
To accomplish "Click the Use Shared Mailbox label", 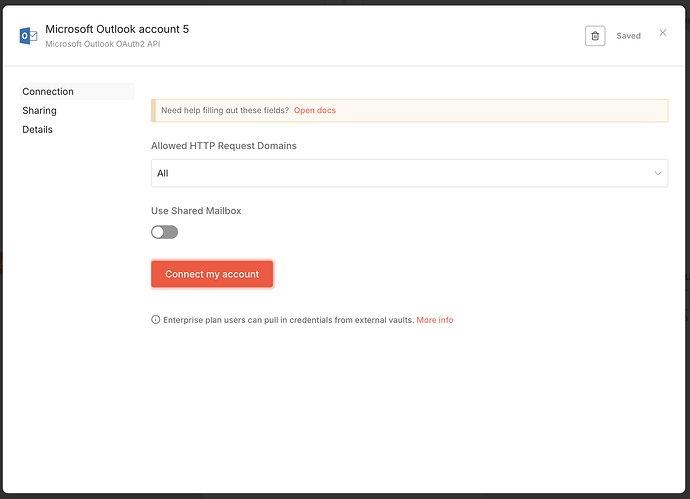I will pyautogui.click(x=196, y=211).
